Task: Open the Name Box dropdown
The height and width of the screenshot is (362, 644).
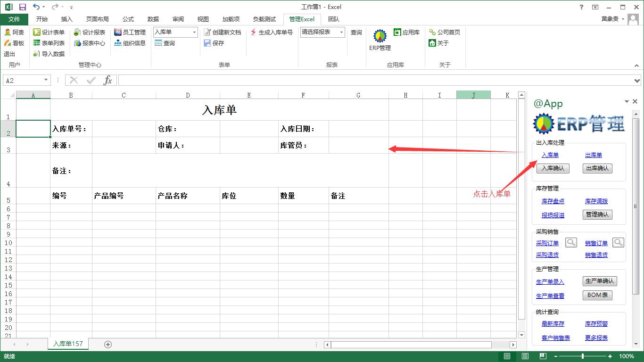Action: click(46, 80)
